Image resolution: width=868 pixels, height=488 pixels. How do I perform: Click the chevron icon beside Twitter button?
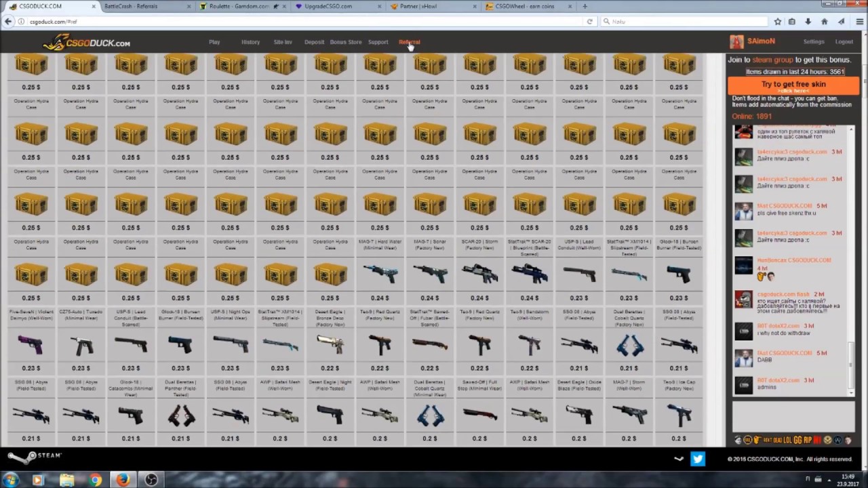click(679, 459)
